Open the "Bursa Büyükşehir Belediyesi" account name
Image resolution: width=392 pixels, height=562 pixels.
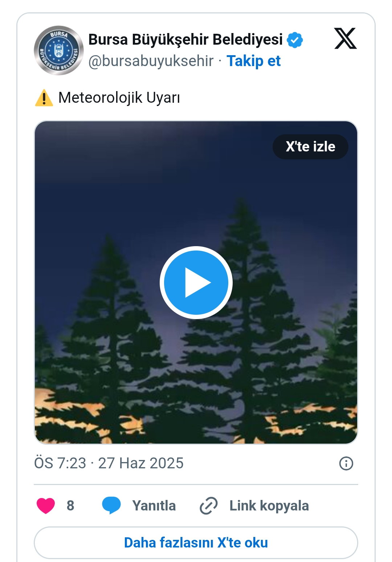[x=185, y=40]
